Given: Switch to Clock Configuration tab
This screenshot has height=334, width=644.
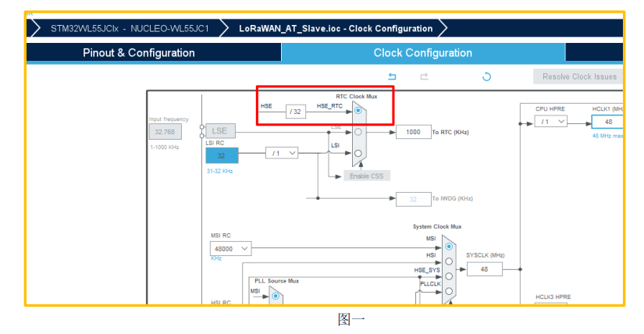Looking at the screenshot, I should point(422,53).
